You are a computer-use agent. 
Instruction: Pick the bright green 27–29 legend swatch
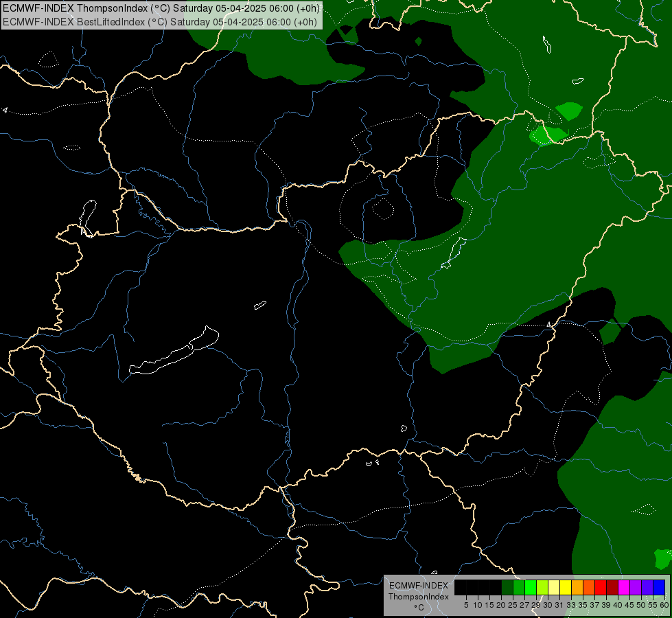[531, 587]
